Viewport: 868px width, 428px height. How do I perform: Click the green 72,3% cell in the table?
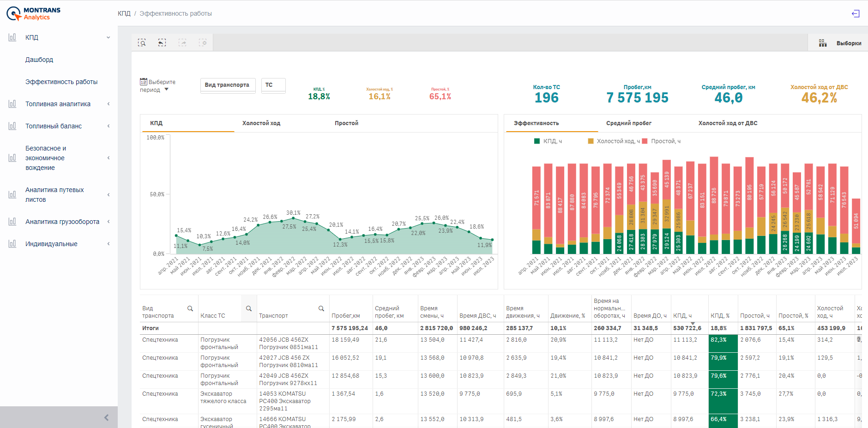pyautogui.click(x=723, y=401)
